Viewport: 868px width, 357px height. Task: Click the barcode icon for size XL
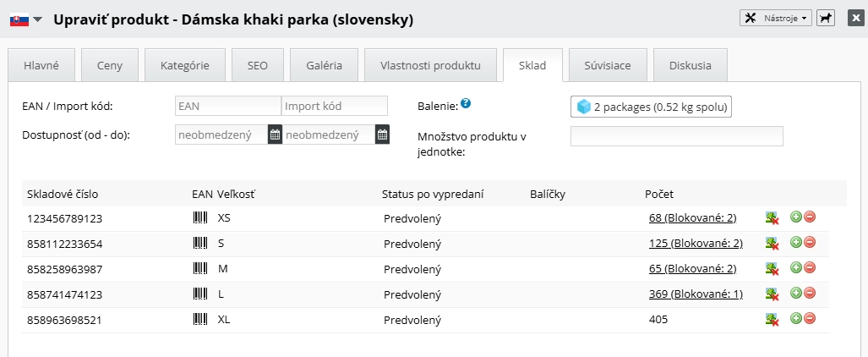200,320
